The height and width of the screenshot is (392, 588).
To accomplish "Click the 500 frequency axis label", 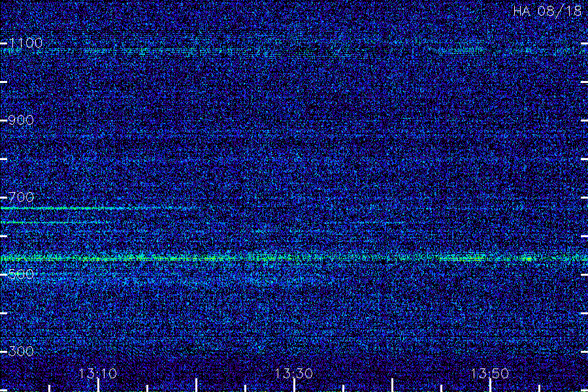I will click(21, 274).
